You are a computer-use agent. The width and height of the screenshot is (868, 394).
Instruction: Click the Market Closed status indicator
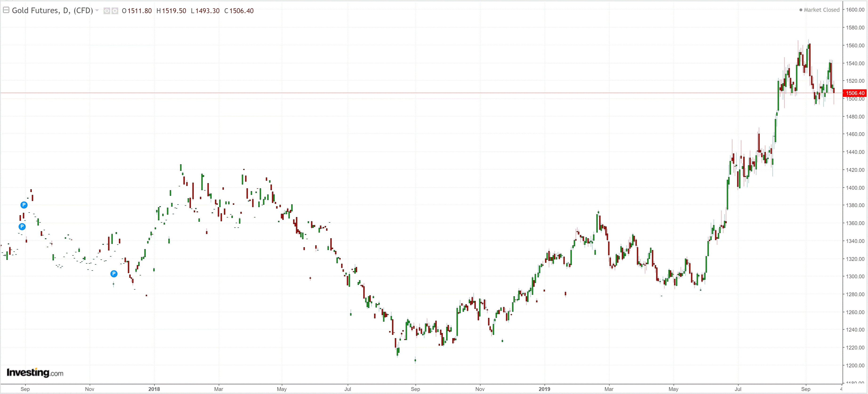coord(819,10)
